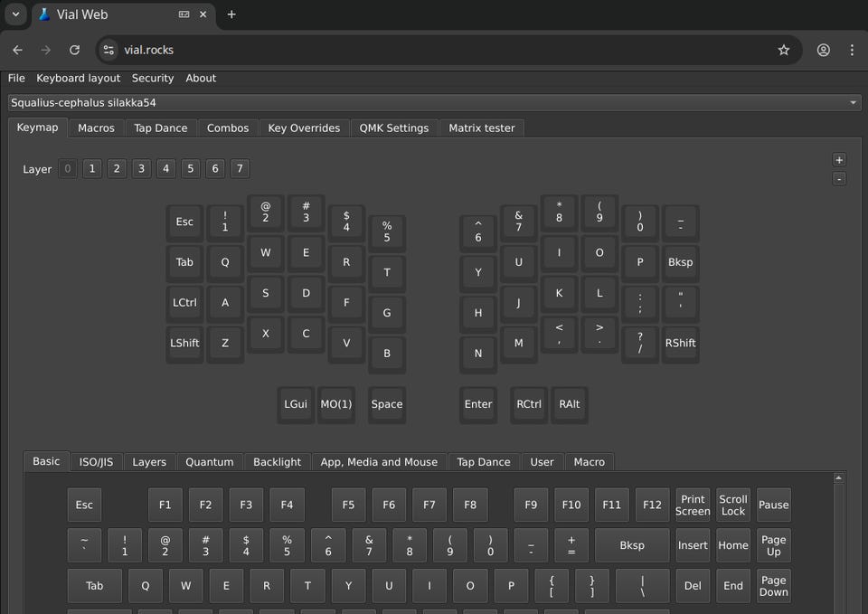Click the browser reload page icon
Viewport: 868px width, 614px height.
pos(74,51)
